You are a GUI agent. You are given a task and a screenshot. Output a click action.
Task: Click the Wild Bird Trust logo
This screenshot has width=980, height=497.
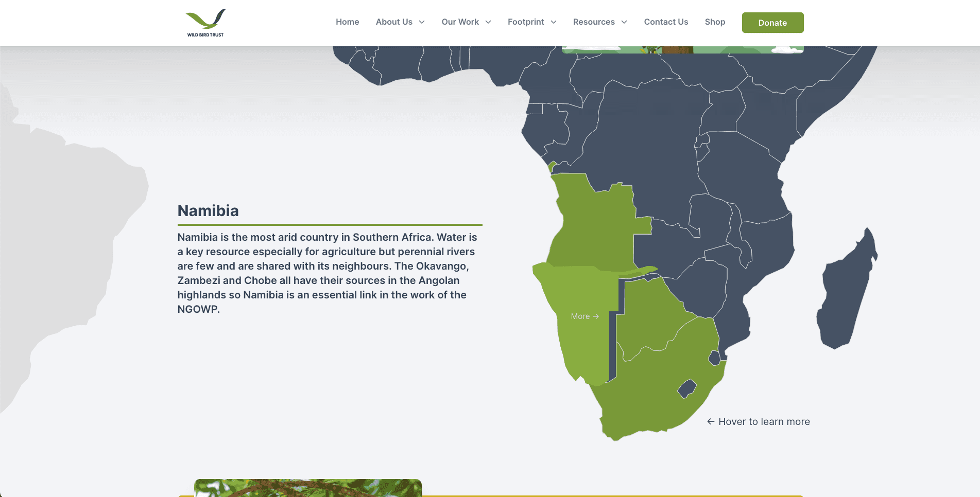(205, 23)
